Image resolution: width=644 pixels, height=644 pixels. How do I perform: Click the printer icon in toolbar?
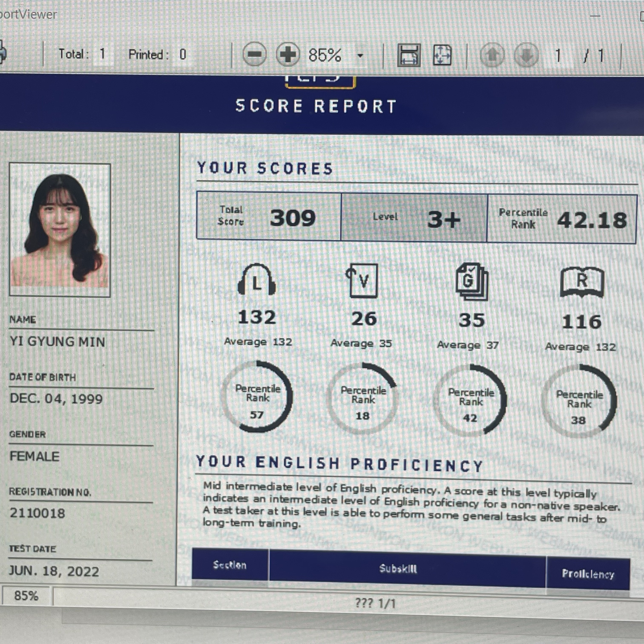(3, 52)
